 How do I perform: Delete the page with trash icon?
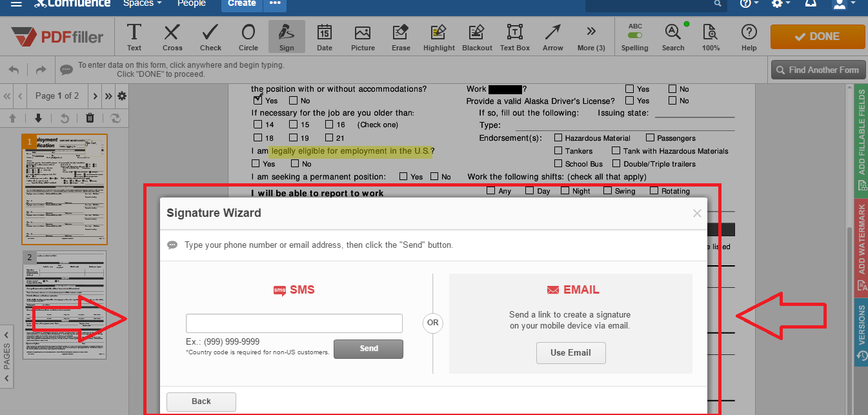click(x=90, y=118)
